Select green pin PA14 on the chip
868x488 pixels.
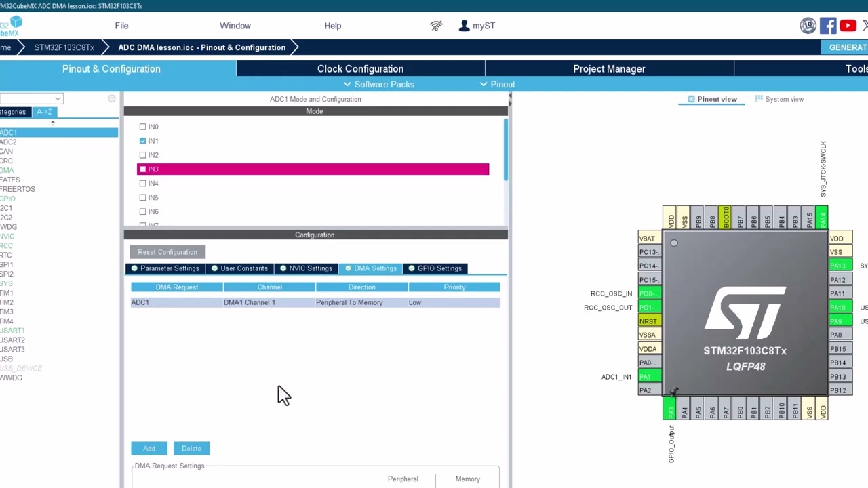coord(822,218)
